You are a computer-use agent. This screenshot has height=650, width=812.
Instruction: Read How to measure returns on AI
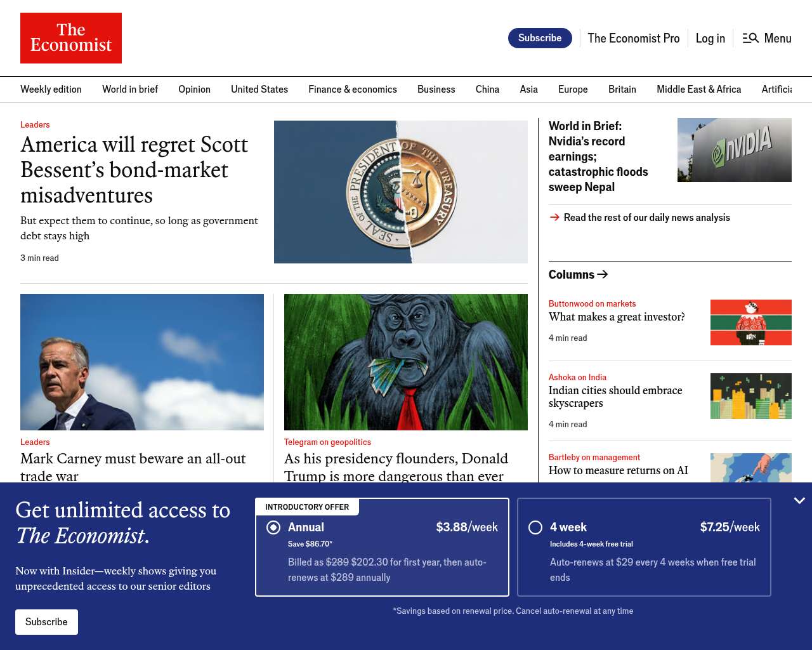coord(619,470)
